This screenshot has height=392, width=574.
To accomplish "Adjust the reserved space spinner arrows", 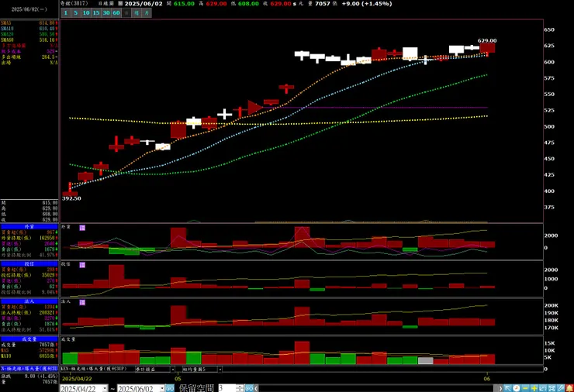I will pos(240,388).
